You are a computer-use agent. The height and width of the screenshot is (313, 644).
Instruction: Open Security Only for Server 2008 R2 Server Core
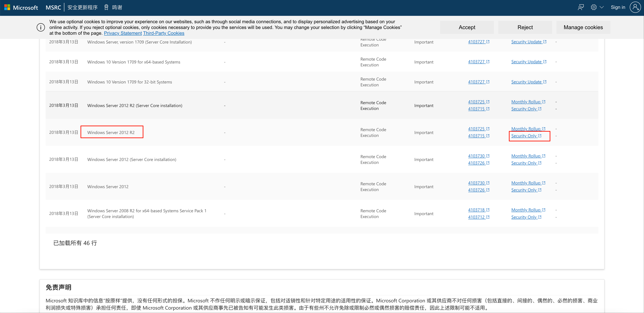point(526,217)
